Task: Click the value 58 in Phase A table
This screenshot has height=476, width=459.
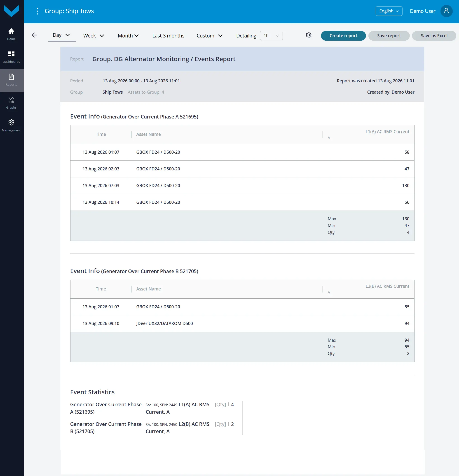Action: (x=407, y=152)
